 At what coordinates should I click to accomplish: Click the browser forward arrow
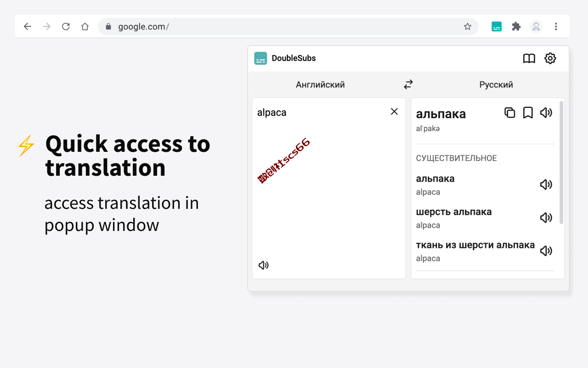[47, 27]
